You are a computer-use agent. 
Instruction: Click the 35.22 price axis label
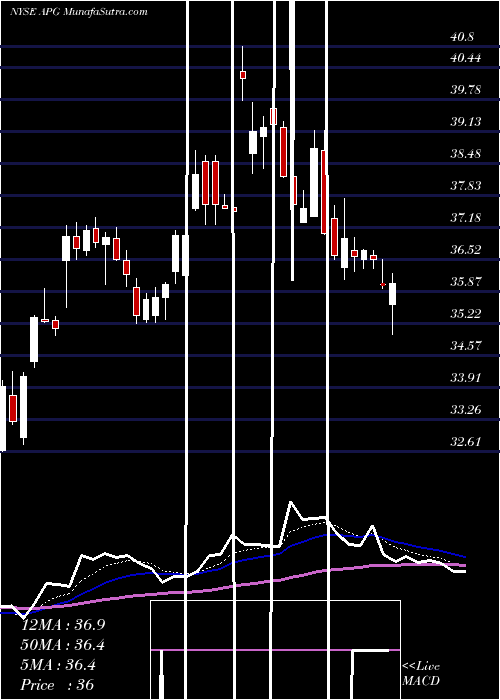pos(466,314)
